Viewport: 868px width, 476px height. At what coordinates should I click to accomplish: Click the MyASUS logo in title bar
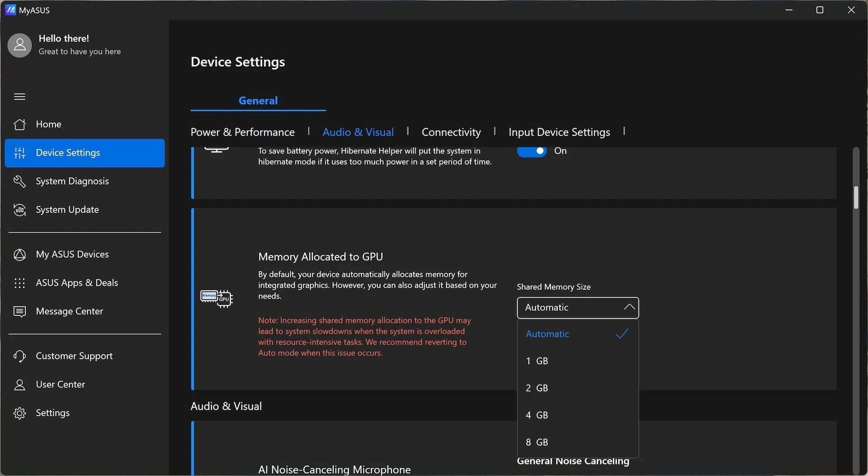tap(10, 10)
